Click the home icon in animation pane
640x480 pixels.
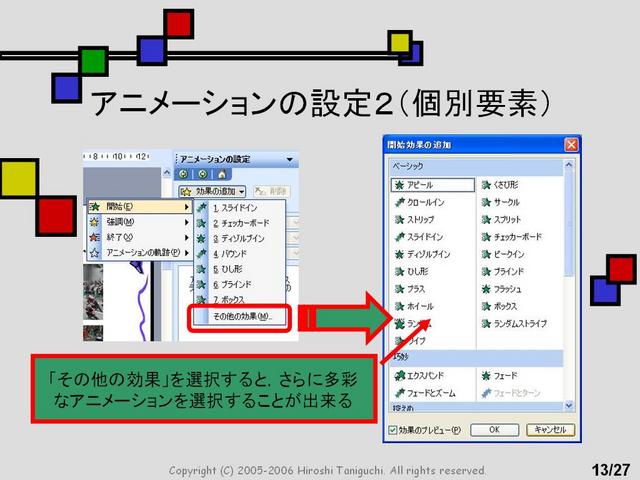[222, 175]
